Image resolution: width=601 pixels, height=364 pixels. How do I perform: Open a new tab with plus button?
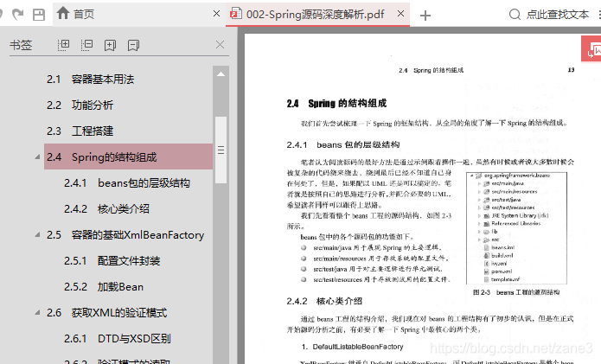[x=425, y=16]
